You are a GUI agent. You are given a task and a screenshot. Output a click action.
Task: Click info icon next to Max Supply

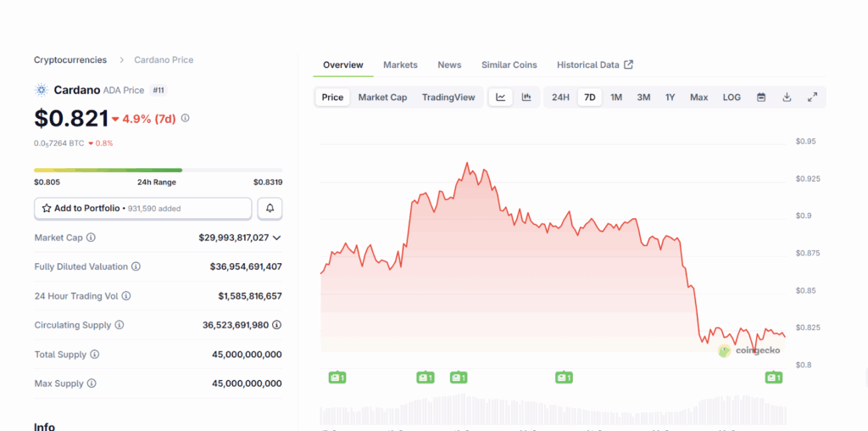pos(92,383)
